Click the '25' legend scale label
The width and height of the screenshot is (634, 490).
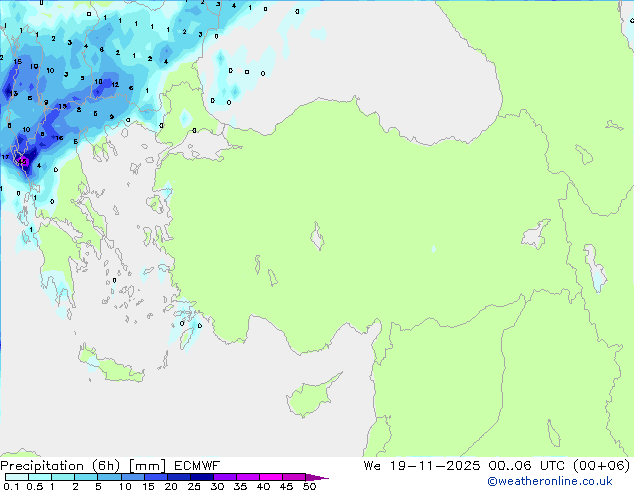click(x=194, y=486)
